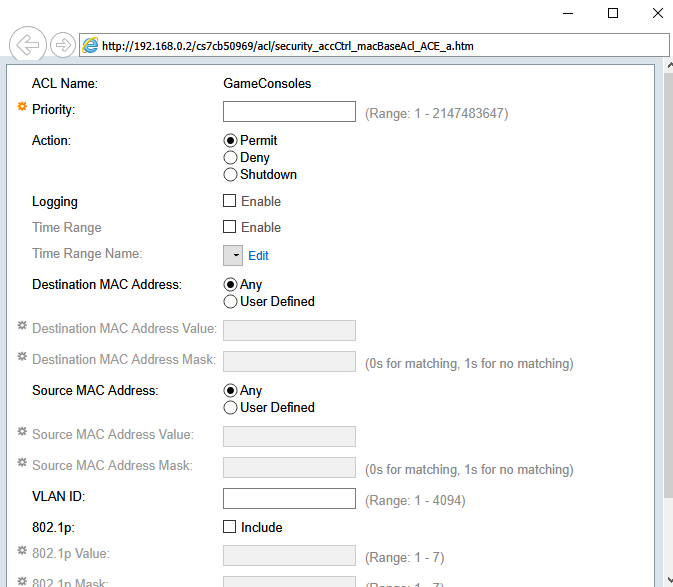Image resolution: width=673 pixels, height=587 pixels.
Task: Enable the Logging checkbox
Action: tap(229, 202)
